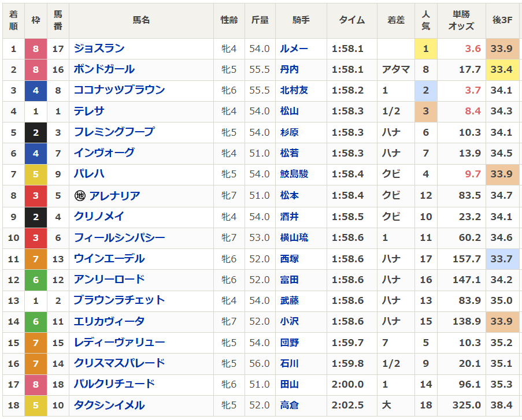Screen dimensions: 522x420
Task: Open jockey 石川 link
Action: point(289,363)
